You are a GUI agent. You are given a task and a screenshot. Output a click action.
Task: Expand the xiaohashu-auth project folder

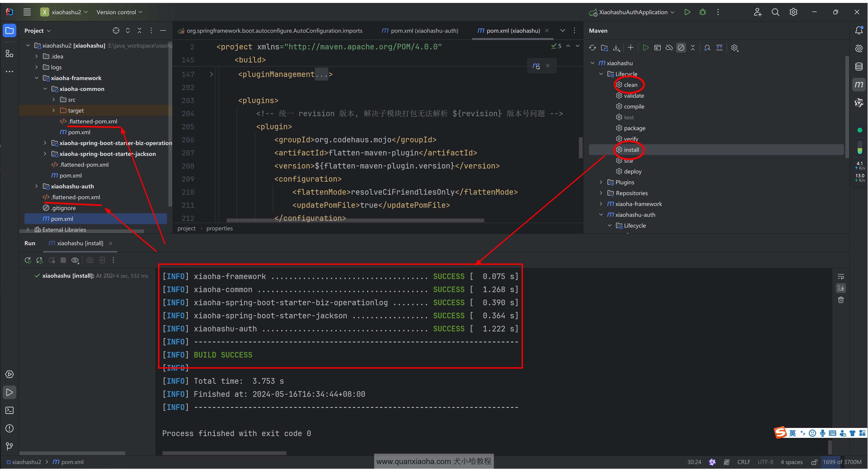36,186
